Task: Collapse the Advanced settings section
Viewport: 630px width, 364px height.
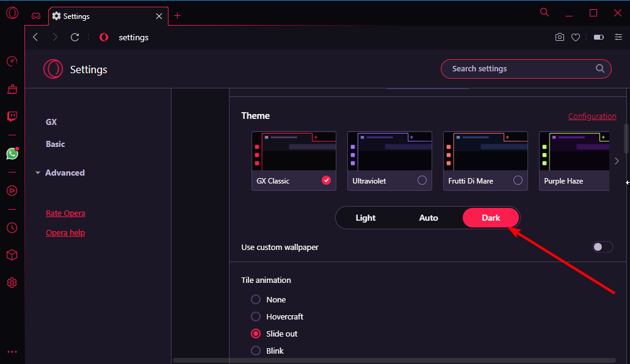Action: click(x=60, y=173)
